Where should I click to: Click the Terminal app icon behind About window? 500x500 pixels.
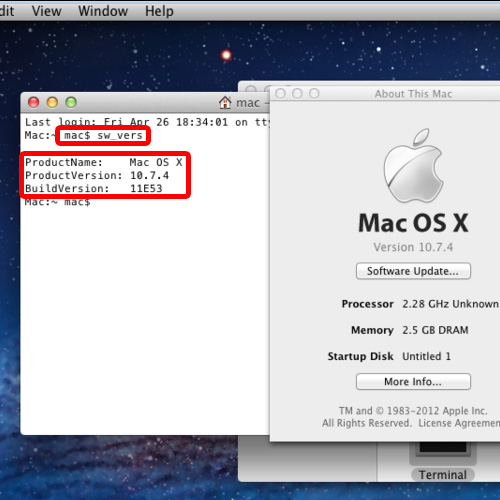(x=443, y=453)
